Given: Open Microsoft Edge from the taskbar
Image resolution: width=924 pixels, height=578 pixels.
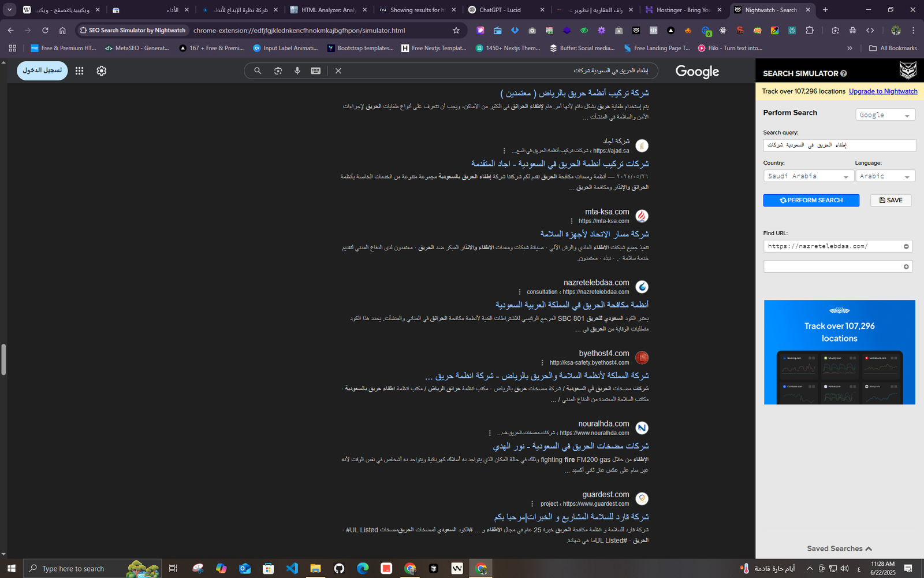Looking at the screenshot, I should tap(363, 568).
